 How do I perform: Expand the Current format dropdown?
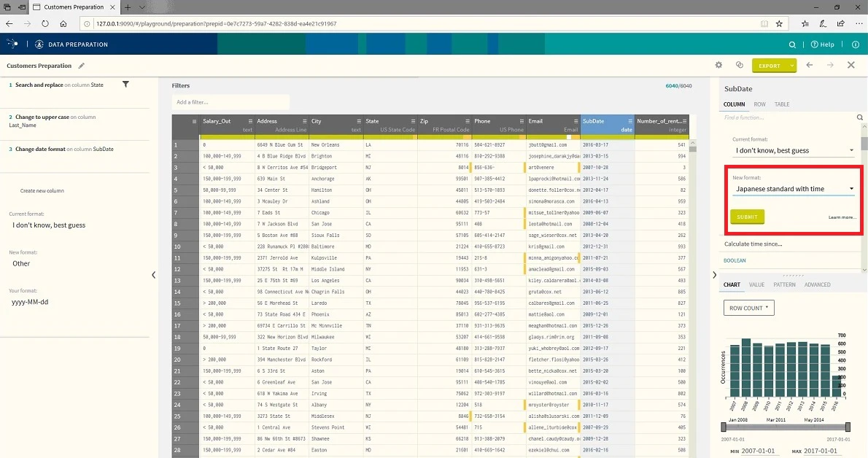click(x=794, y=151)
